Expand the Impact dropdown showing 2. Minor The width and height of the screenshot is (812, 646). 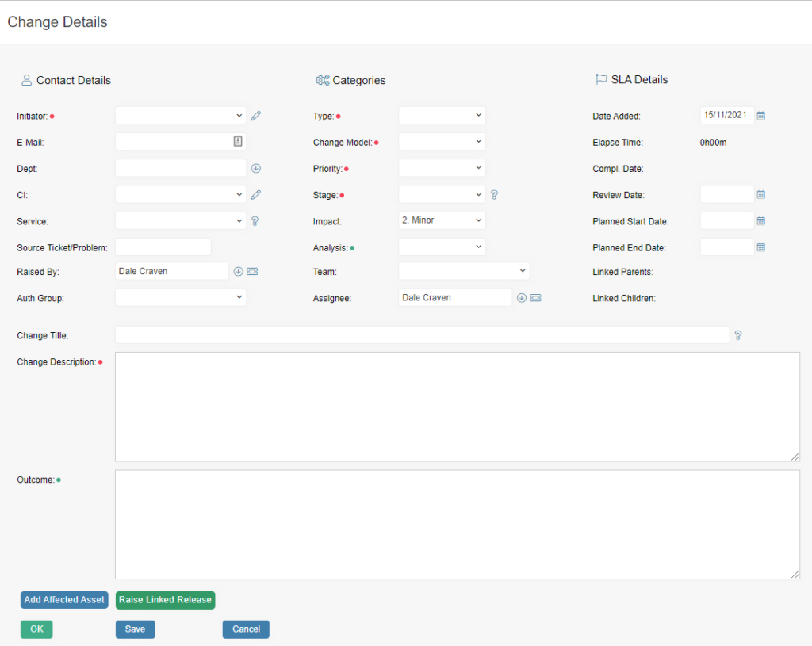click(442, 220)
